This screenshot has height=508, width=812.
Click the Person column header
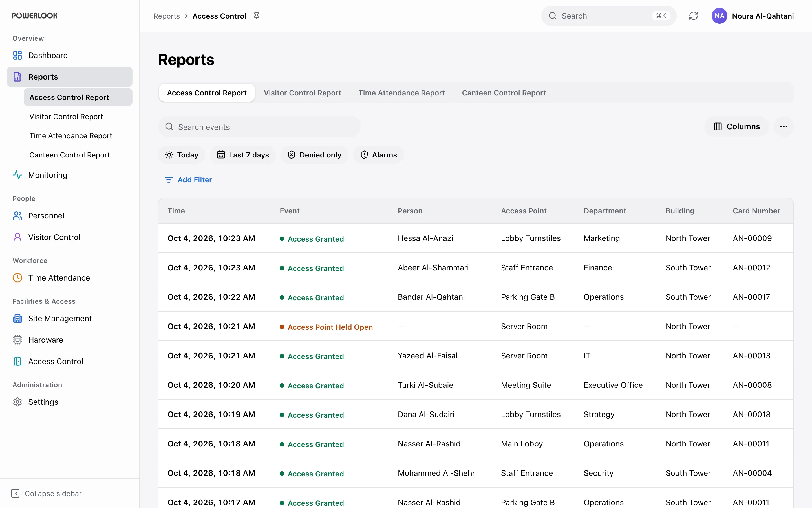(410, 211)
